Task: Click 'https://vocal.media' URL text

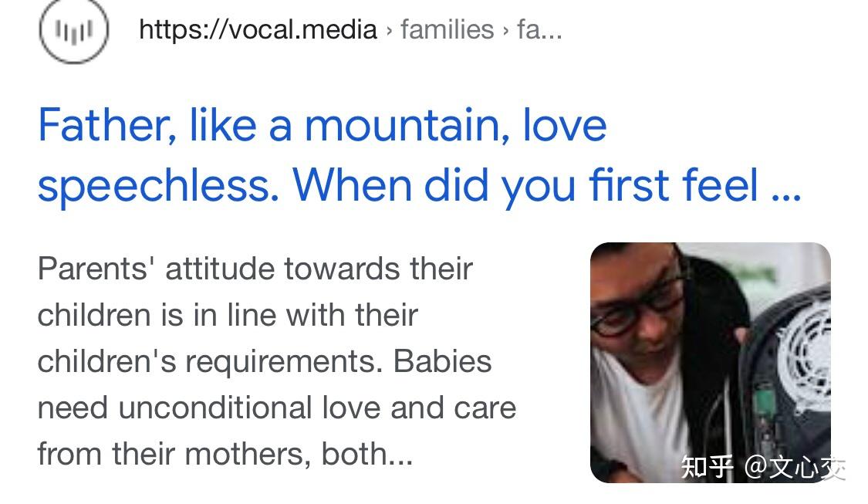Action: pos(258,29)
